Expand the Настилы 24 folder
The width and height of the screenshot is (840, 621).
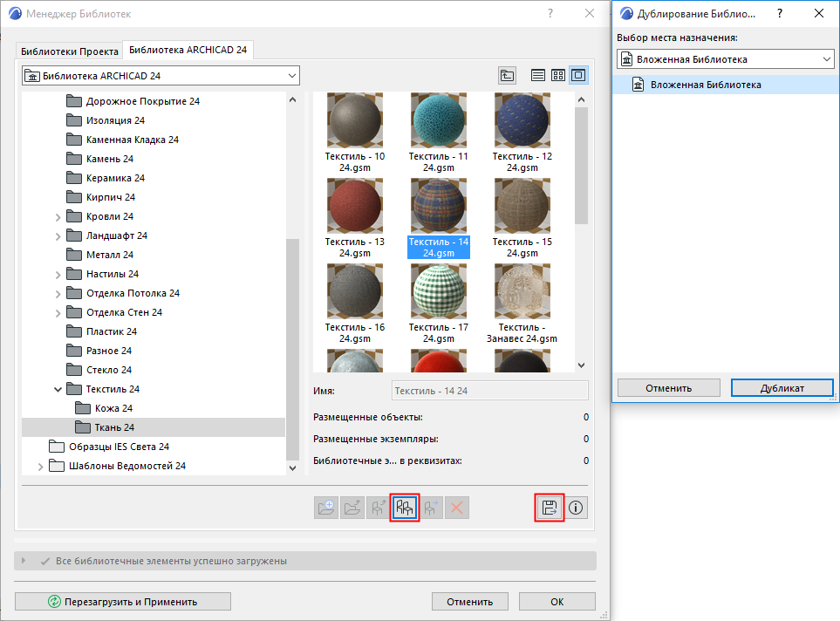tap(58, 275)
